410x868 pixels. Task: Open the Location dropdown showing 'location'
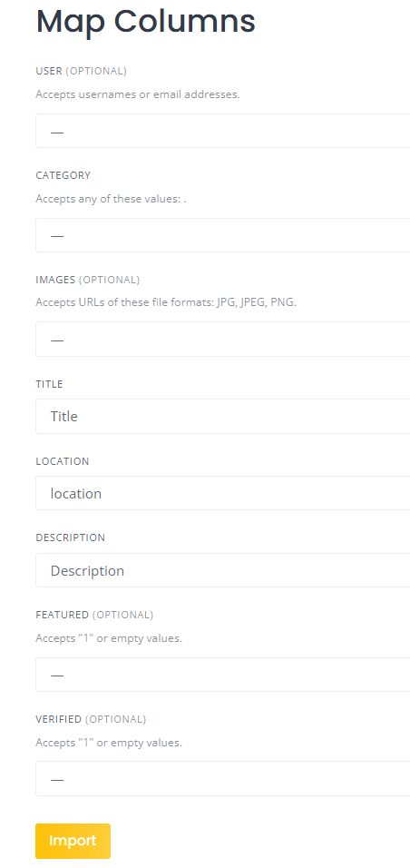point(223,493)
